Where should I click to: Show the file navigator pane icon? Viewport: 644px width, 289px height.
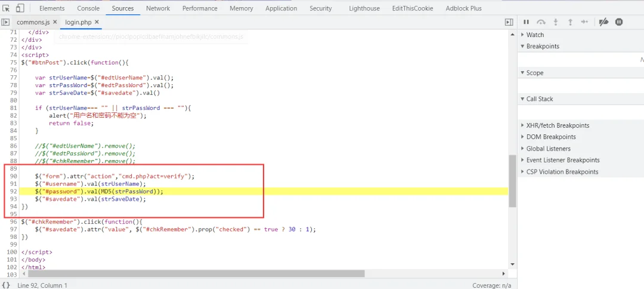tap(6, 22)
